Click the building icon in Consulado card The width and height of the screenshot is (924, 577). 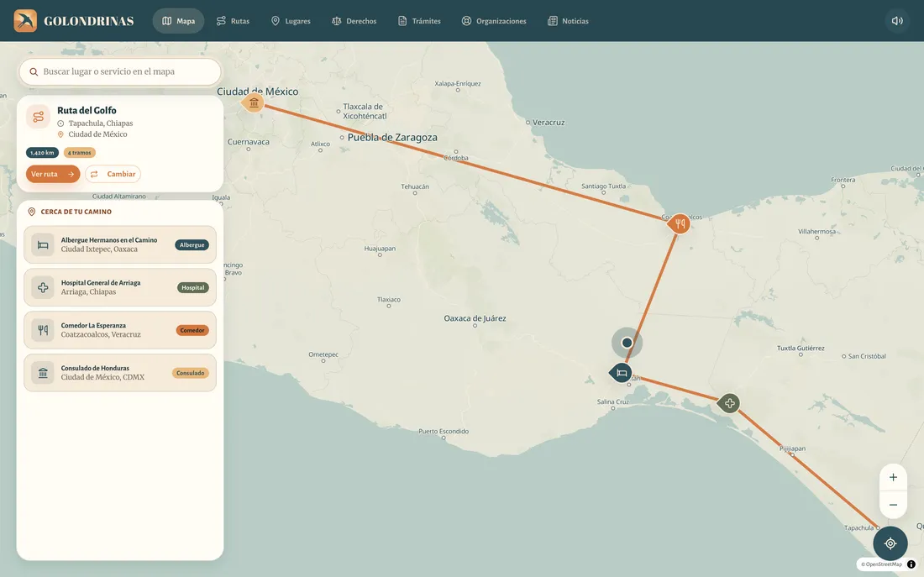pos(43,373)
